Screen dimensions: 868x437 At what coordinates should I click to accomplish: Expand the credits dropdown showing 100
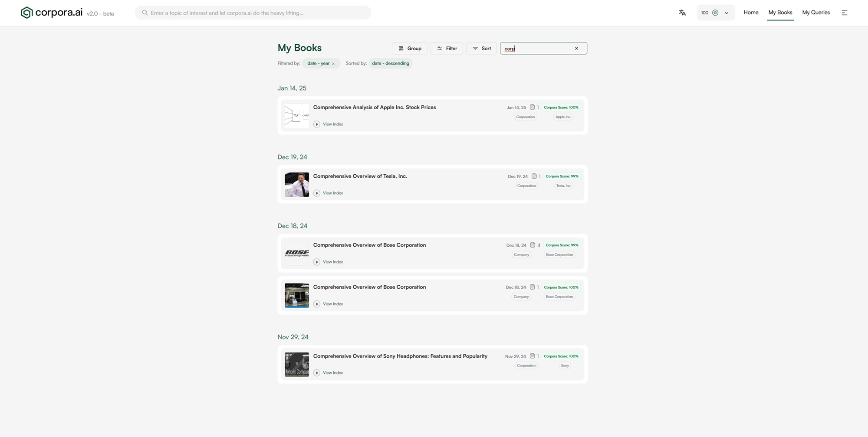[x=726, y=13]
